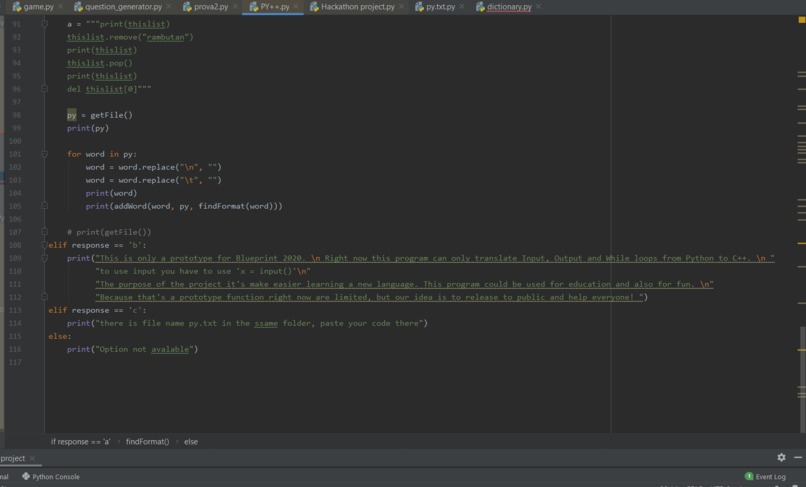
Task: Click the fold end marker at line 112
Action: (x=45, y=297)
